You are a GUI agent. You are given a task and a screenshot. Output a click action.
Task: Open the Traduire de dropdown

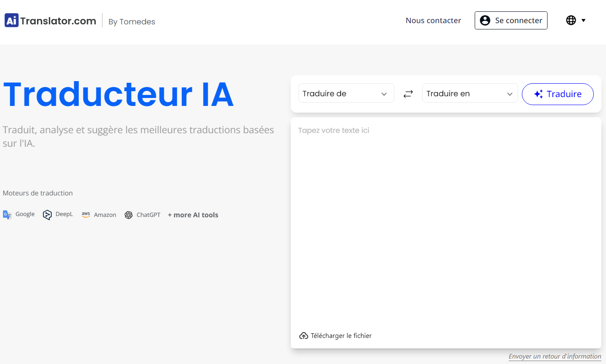[346, 93]
